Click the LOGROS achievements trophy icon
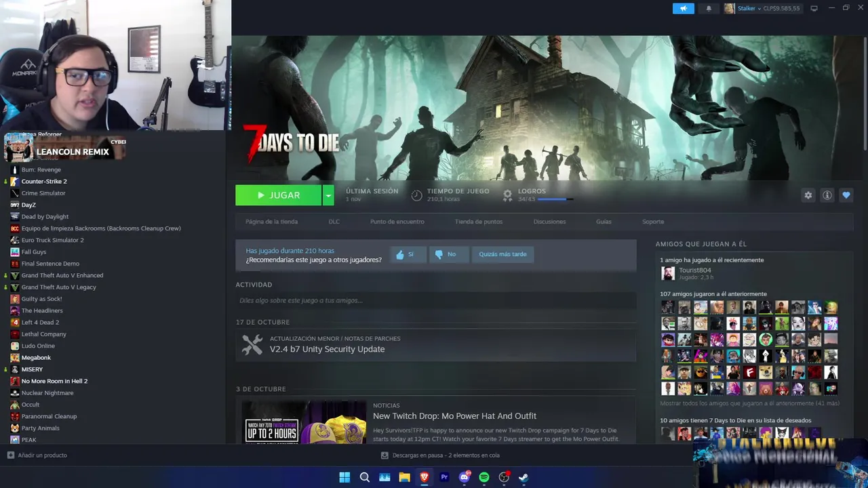This screenshot has width=868, height=488. coord(507,195)
